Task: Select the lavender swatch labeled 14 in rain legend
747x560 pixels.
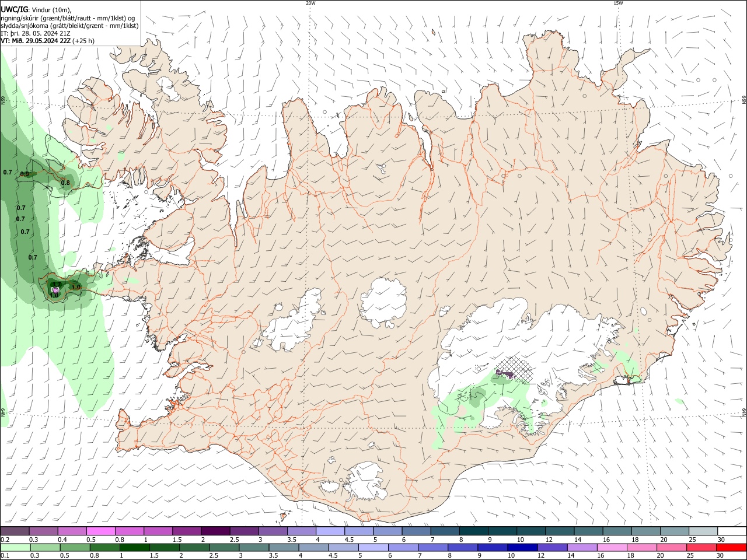Action: pos(581,548)
